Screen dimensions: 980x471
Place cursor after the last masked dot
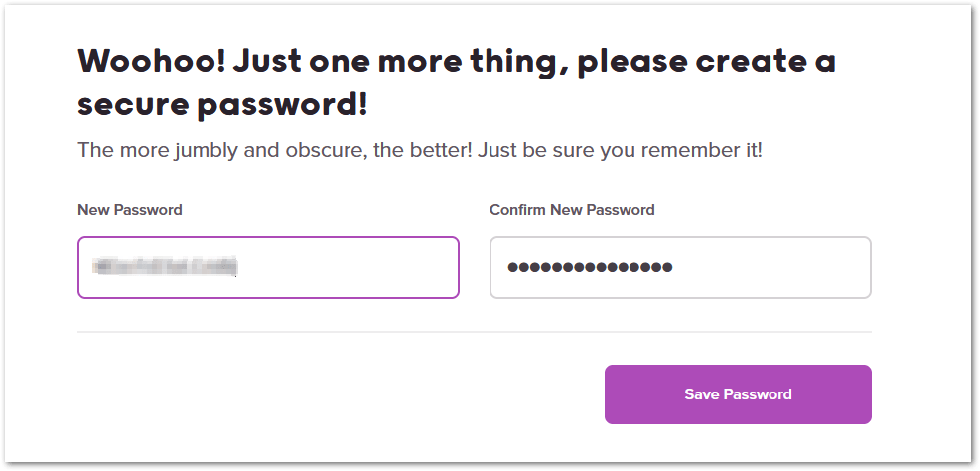pos(675,267)
